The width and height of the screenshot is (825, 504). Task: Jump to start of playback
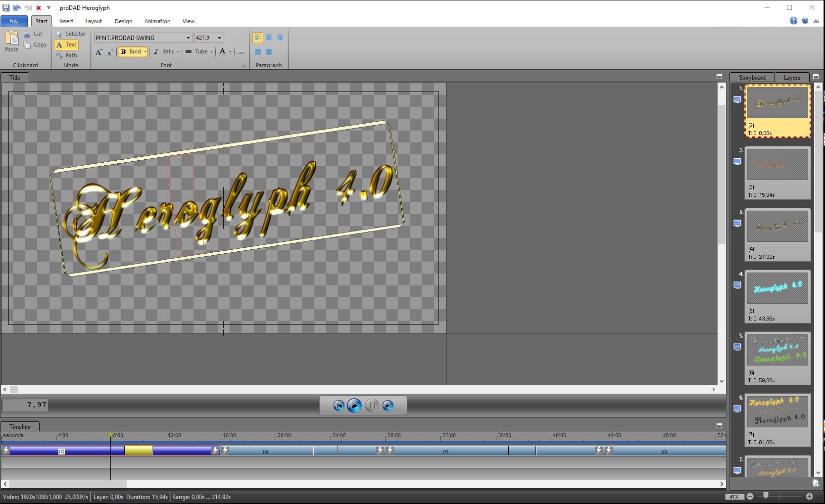[339, 406]
